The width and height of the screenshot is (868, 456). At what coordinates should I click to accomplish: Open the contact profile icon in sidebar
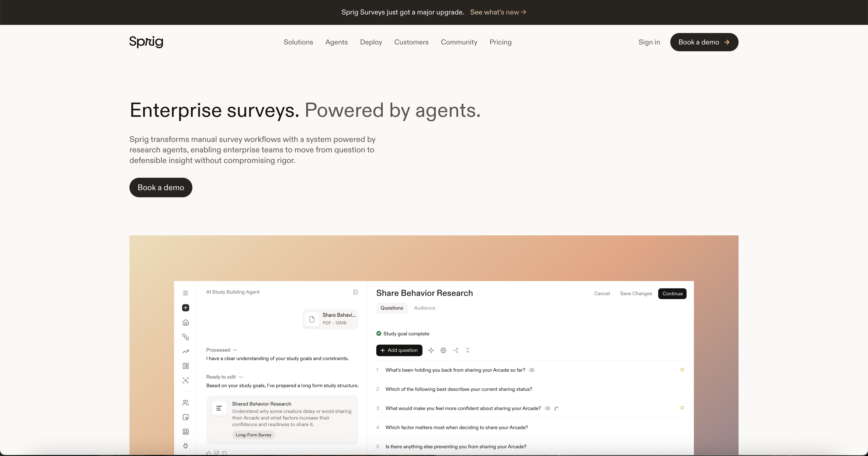tap(185, 432)
